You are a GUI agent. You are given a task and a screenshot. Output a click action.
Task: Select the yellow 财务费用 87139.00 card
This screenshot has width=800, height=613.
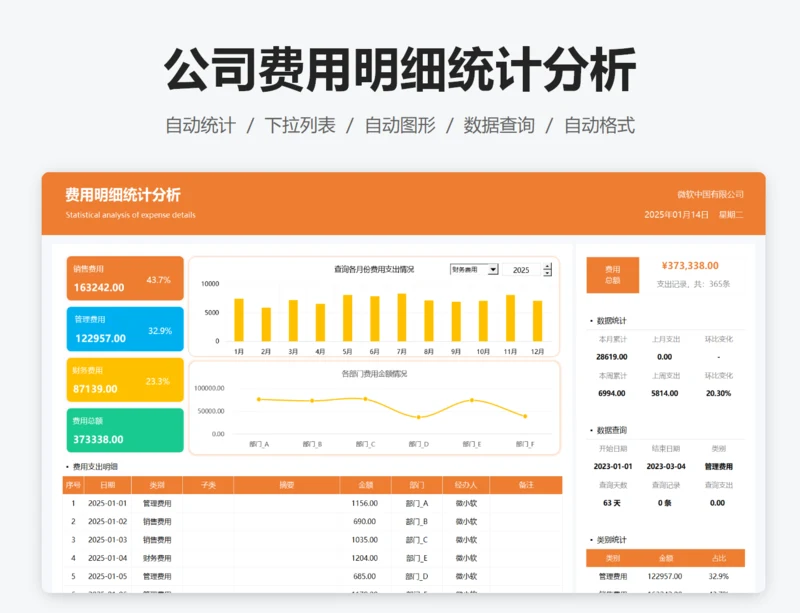pyautogui.click(x=125, y=380)
